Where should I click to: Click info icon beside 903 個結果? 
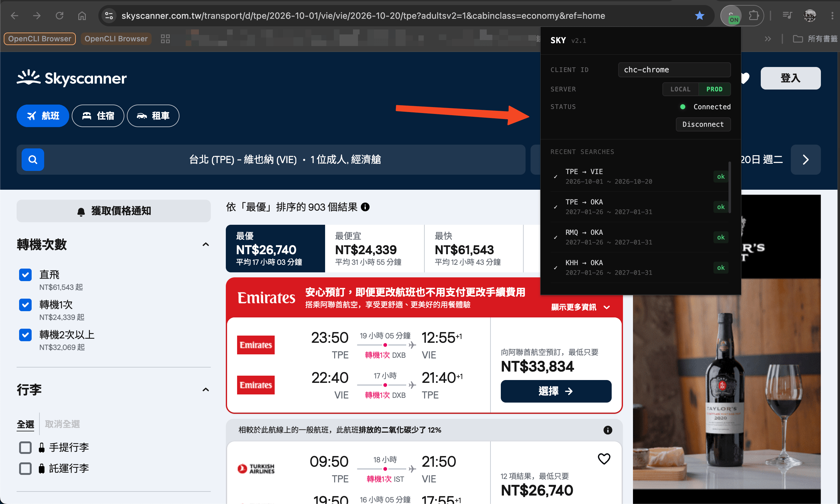coord(365,207)
